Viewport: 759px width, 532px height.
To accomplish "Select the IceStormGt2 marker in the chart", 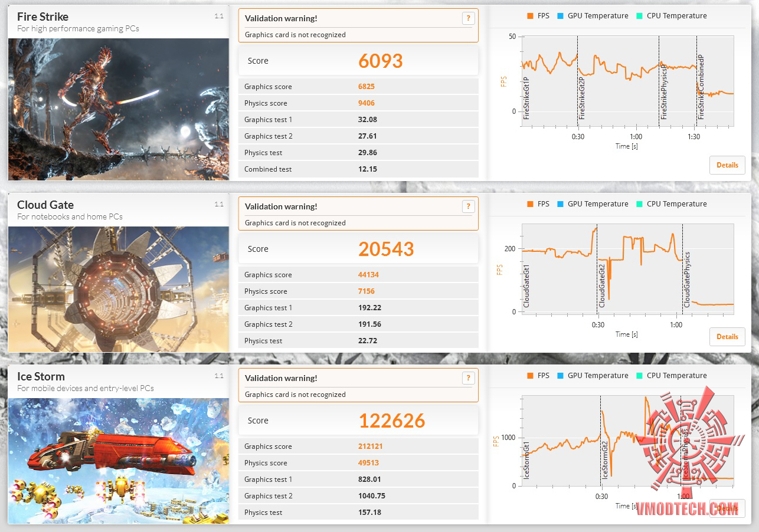I will (604, 460).
